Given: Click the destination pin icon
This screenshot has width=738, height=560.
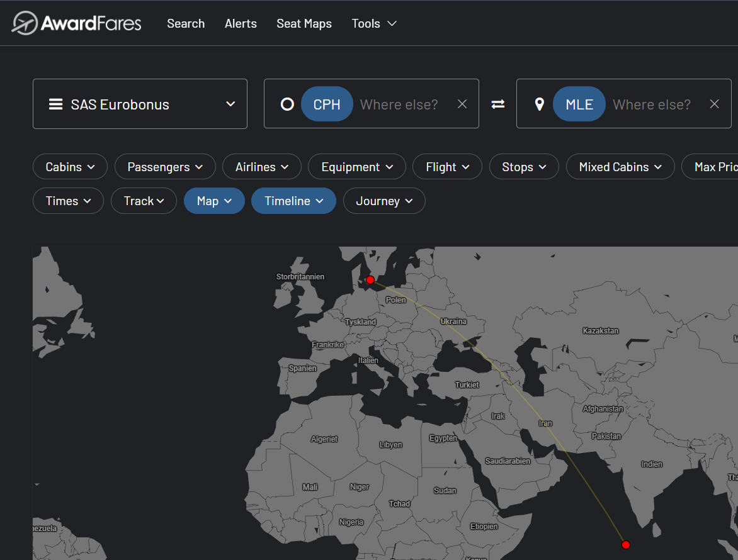Looking at the screenshot, I should [x=539, y=104].
